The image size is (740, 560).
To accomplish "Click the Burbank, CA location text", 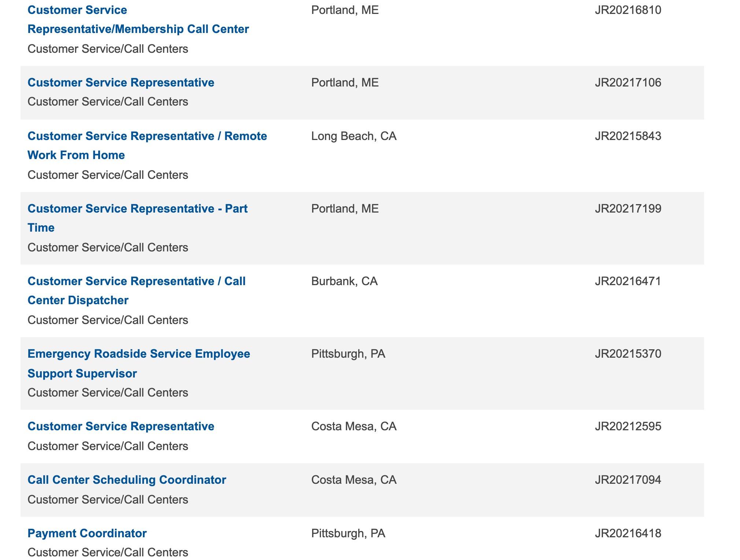I will click(344, 281).
